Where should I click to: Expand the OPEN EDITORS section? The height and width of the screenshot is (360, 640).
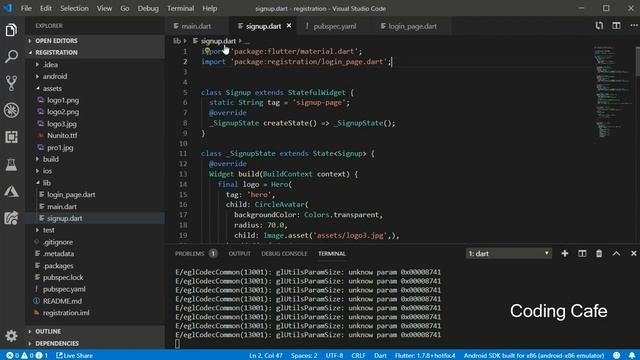[95, 40]
